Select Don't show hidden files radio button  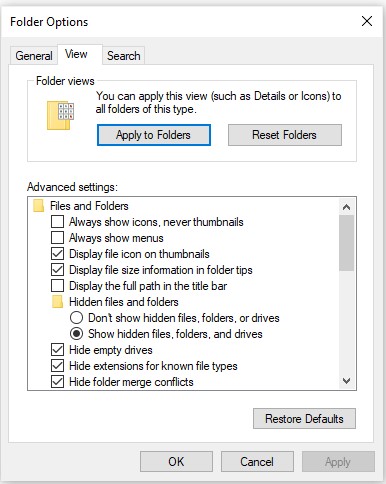(x=76, y=318)
